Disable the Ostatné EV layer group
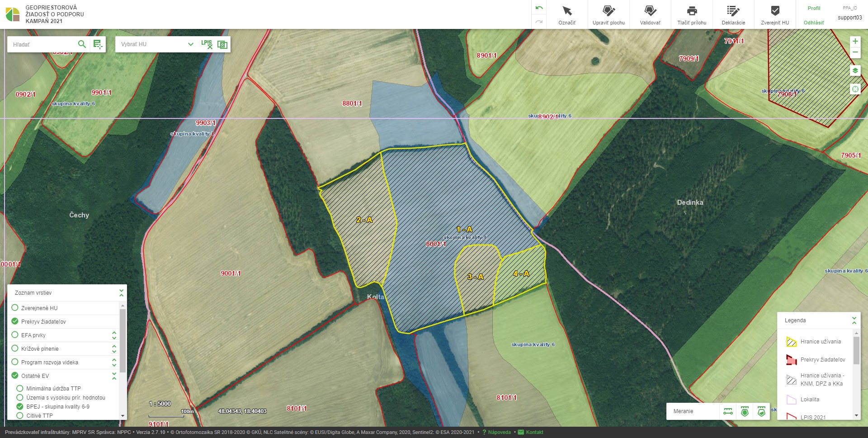Screen dimensions: 868x438 [15, 376]
